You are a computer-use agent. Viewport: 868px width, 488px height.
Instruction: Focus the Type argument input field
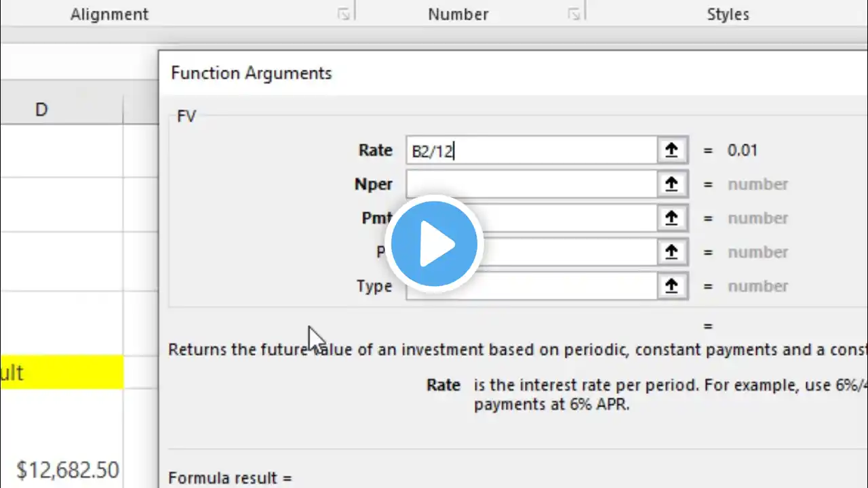[x=532, y=286]
